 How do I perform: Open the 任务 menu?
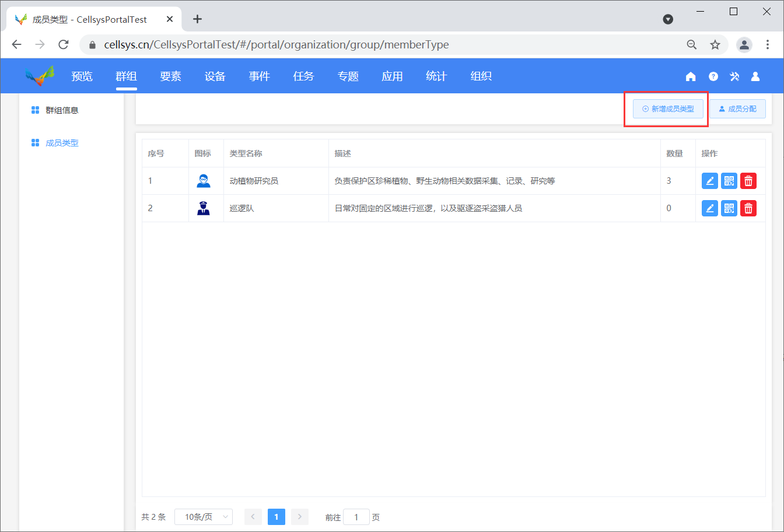click(304, 76)
